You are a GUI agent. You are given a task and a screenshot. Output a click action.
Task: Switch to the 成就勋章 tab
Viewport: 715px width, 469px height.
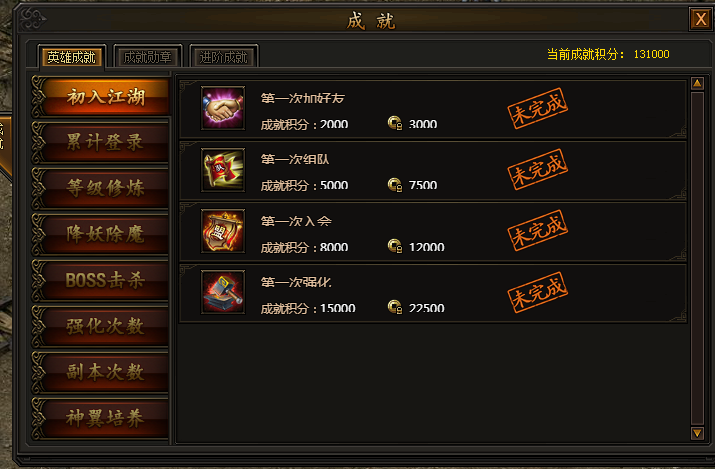[x=147, y=57]
